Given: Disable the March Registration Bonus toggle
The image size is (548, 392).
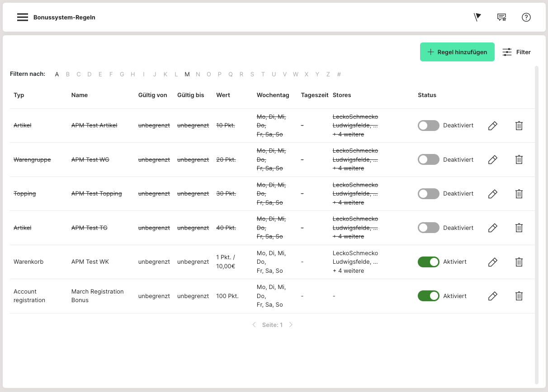Looking at the screenshot, I should coord(428,296).
